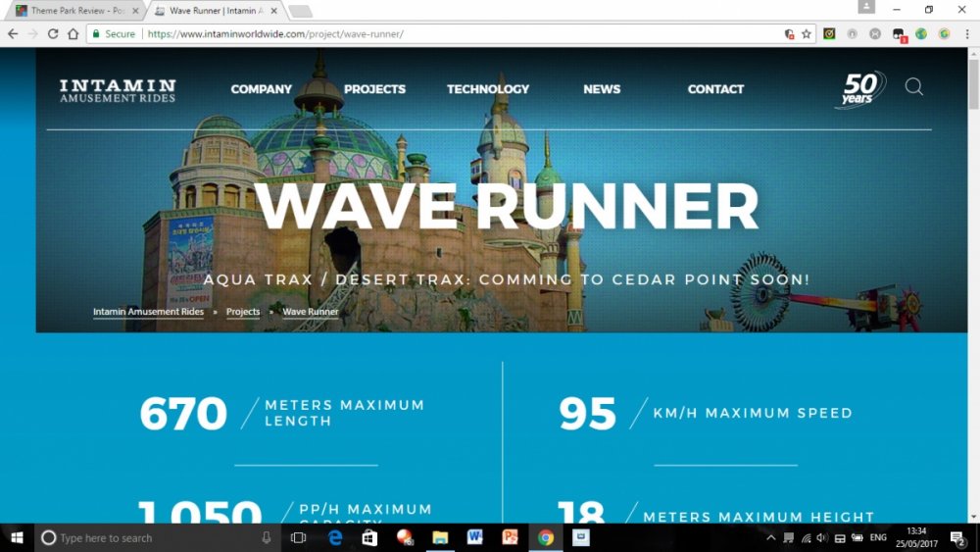Click the Wave Runner breadcrumb link
Screen dimensions: 980x552
(310, 312)
